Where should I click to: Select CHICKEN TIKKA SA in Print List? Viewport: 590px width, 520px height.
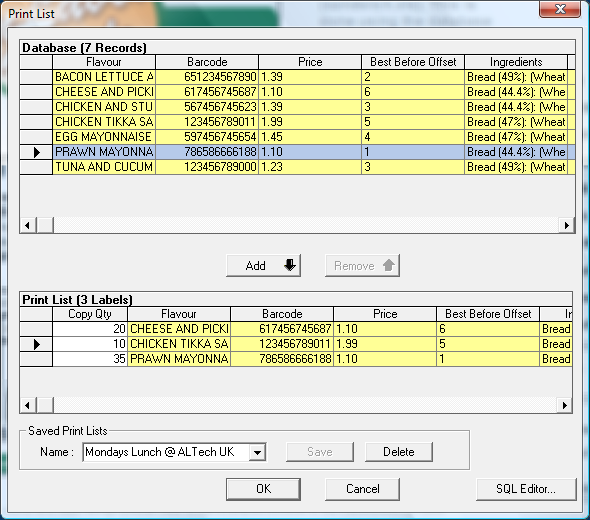click(179, 344)
